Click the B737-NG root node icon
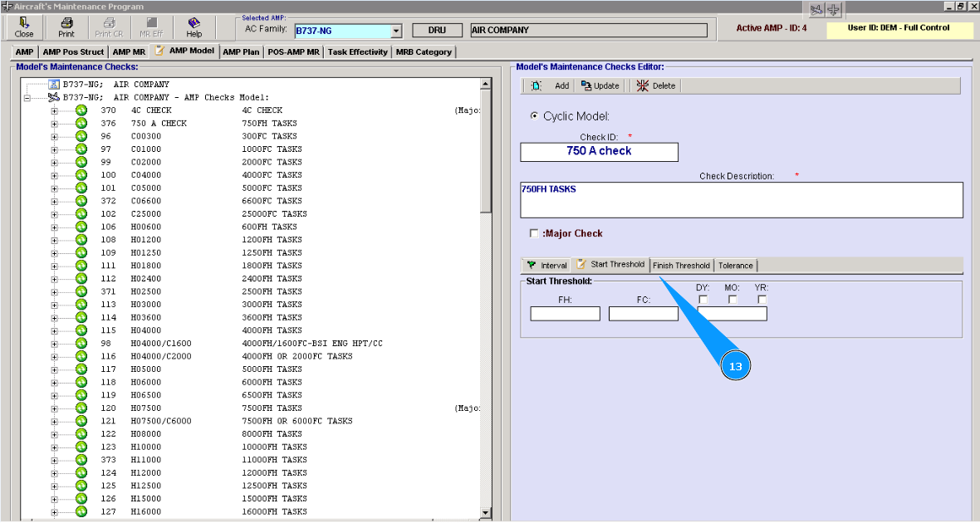Viewport: 980px width, 523px height. coord(54,85)
